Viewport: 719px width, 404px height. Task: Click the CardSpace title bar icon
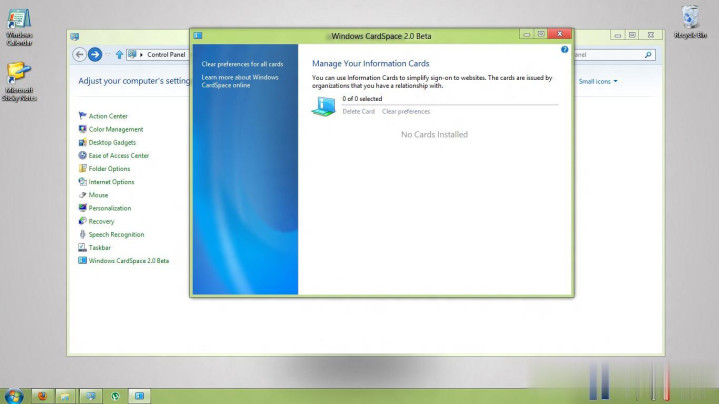[198, 36]
